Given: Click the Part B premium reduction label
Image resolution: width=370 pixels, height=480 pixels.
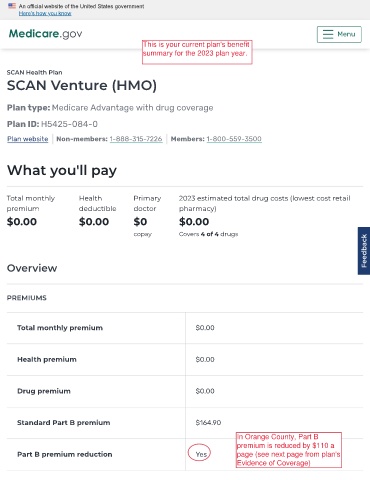Looking at the screenshot, I should [65, 454].
